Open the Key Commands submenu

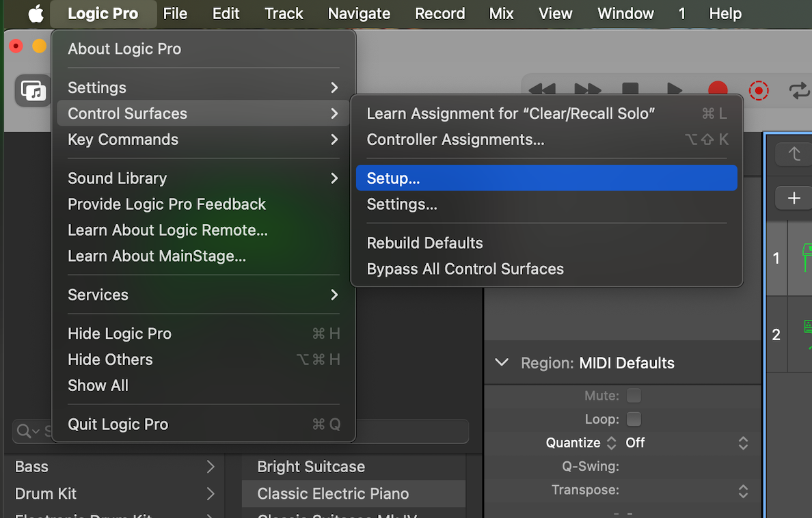204,139
